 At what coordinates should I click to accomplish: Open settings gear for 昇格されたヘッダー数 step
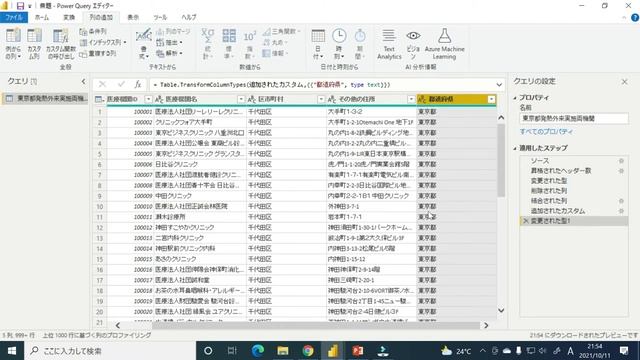[x=621, y=171]
